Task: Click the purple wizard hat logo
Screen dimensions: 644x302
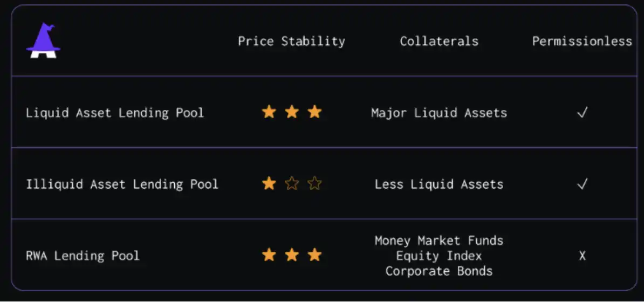Action: [43, 41]
